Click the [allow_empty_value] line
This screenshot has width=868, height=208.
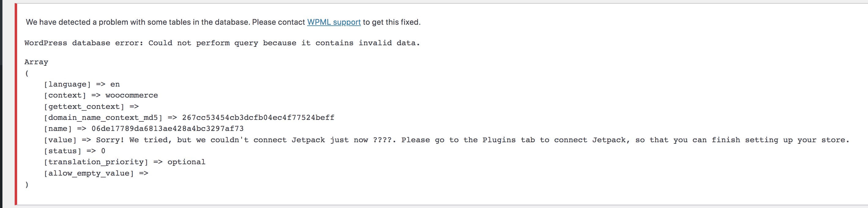click(96, 173)
